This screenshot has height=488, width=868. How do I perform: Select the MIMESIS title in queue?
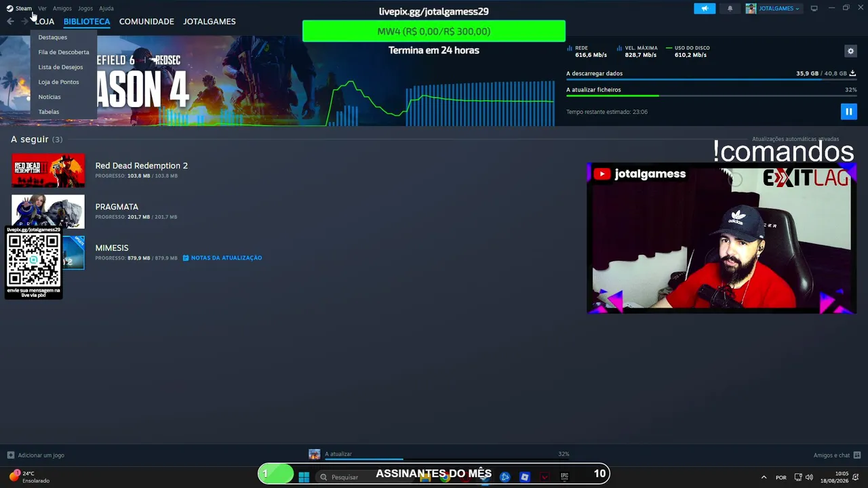(112, 248)
